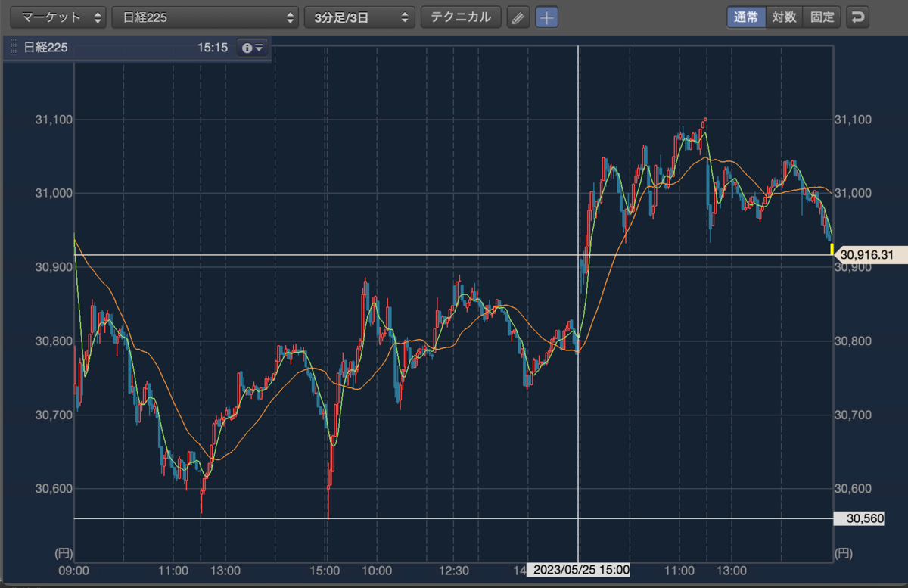This screenshot has height=588, width=908.
Task: Open the テクニカル indicators button
Action: 461,17
